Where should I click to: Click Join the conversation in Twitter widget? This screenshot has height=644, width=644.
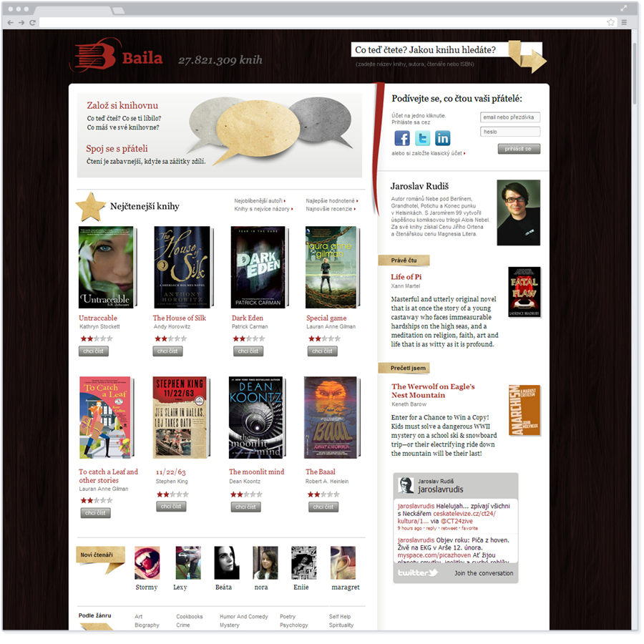[484, 573]
